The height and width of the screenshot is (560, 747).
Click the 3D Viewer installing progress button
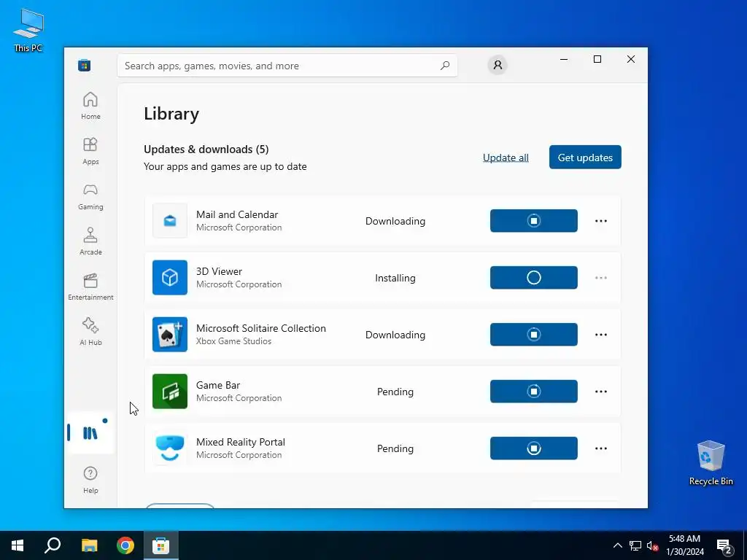pos(533,278)
